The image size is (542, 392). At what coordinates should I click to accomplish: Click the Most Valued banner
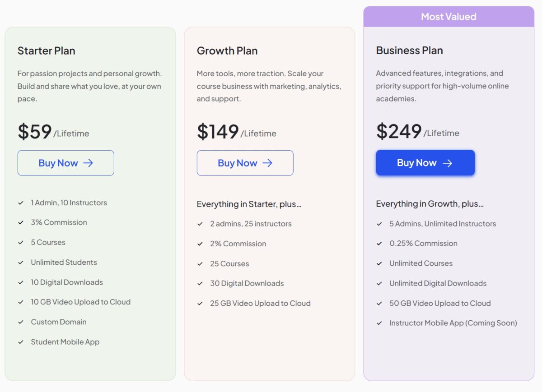(449, 17)
